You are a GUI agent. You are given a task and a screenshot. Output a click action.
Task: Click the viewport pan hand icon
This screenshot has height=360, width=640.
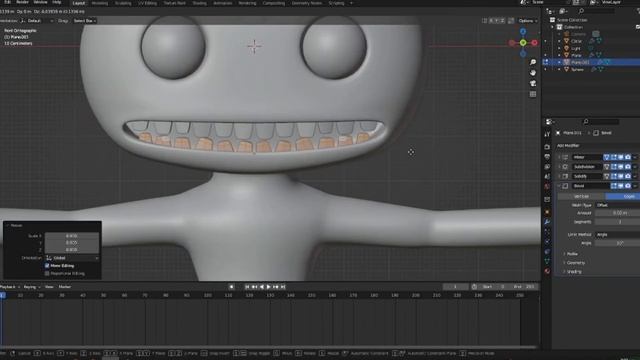click(x=533, y=73)
